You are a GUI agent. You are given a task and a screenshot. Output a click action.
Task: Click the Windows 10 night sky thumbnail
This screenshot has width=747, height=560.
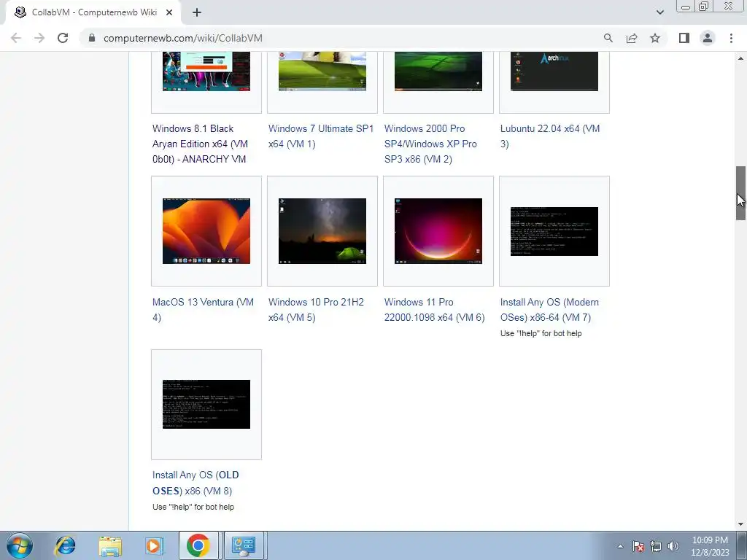coord(322,231)
